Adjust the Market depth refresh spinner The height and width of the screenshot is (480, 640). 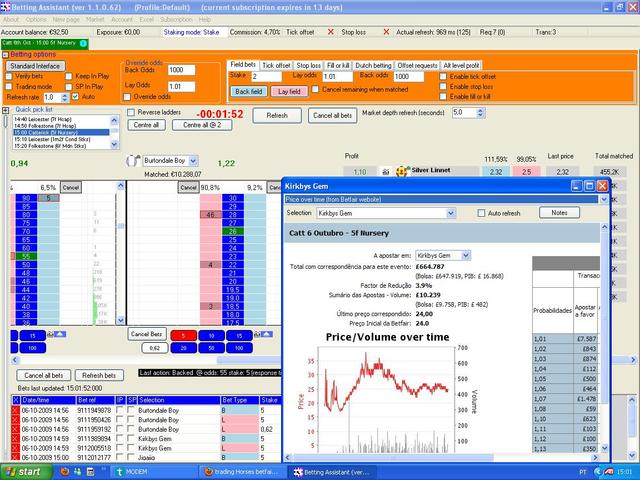point(480,113)
